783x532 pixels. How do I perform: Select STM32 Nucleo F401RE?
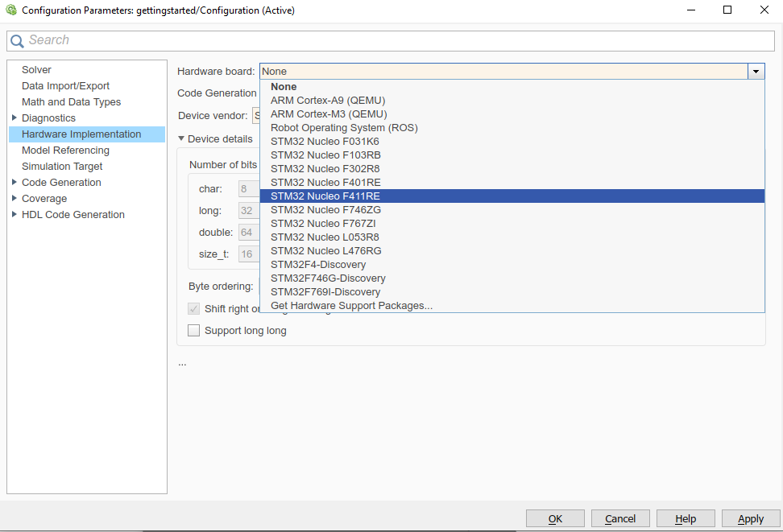click(x=512, y=183)
